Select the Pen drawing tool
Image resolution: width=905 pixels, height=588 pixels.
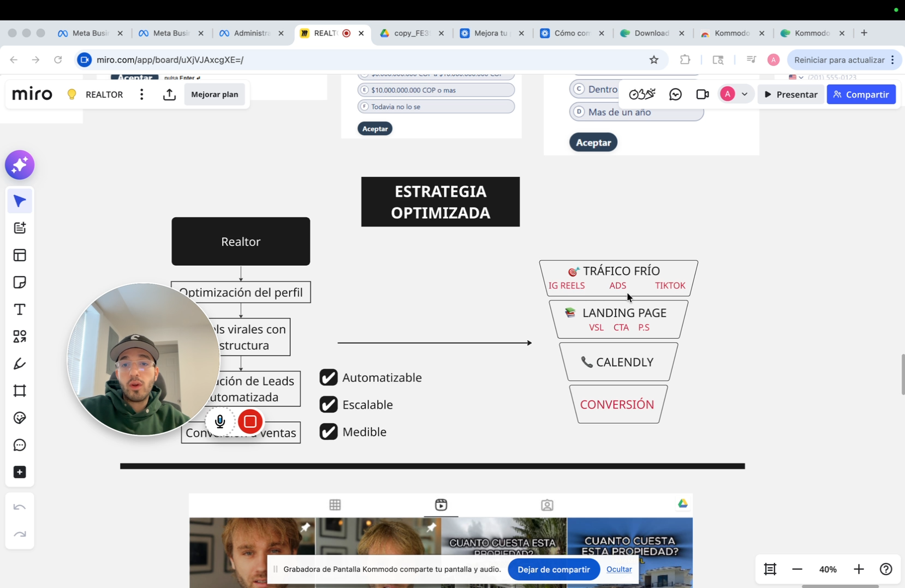20,364
